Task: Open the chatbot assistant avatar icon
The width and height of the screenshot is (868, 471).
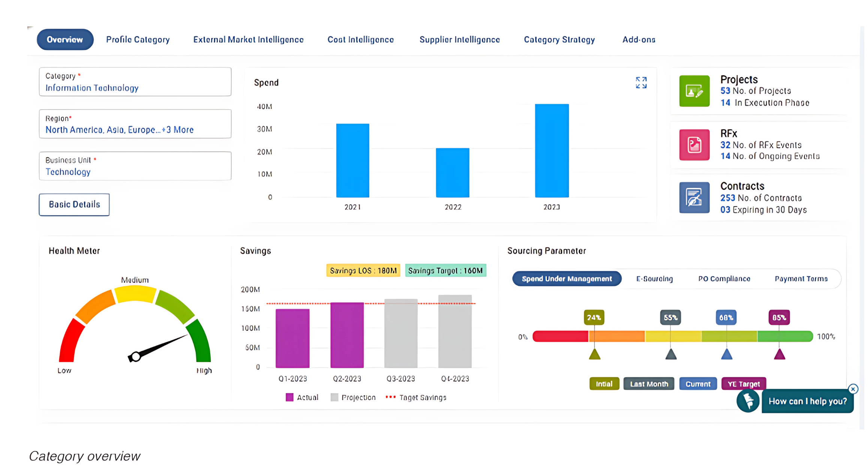Action: (748, 401)
